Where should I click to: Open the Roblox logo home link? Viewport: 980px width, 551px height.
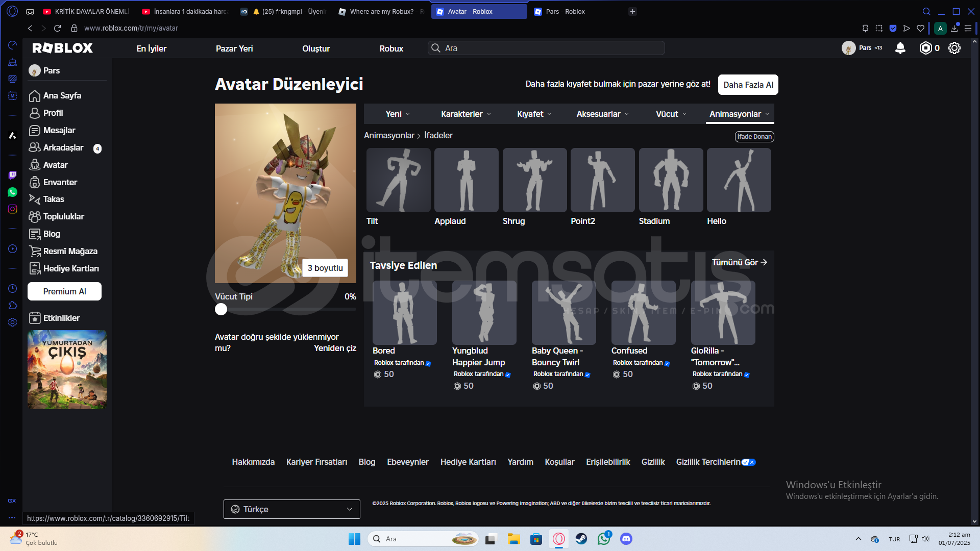tap(62, 48)
